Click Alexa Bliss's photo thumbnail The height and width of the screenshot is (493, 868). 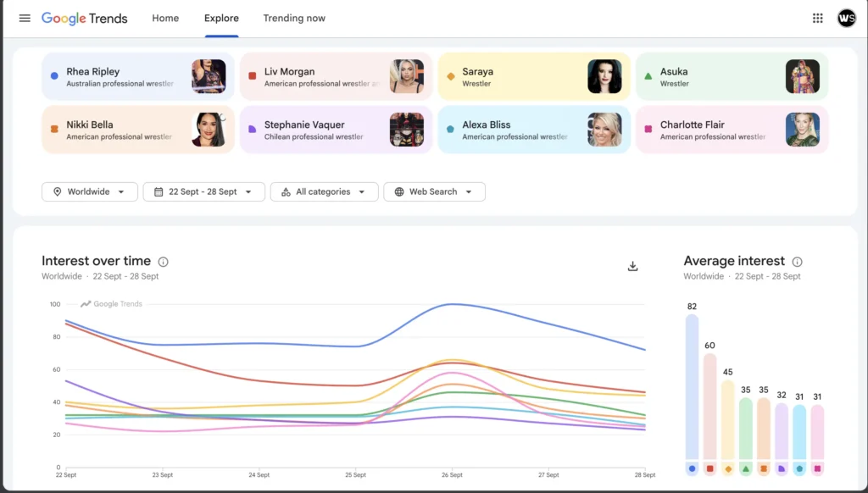coord(604,130)
